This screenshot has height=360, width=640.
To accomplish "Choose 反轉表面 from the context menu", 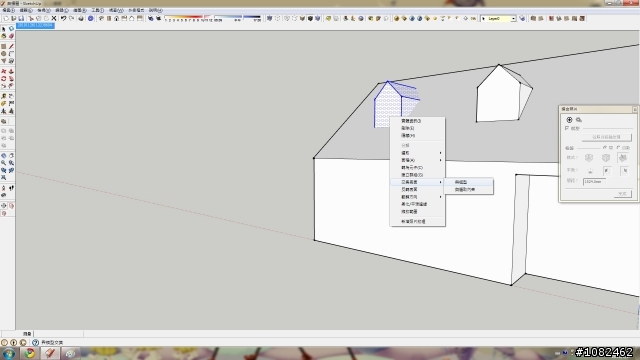I will coord(418,189).
